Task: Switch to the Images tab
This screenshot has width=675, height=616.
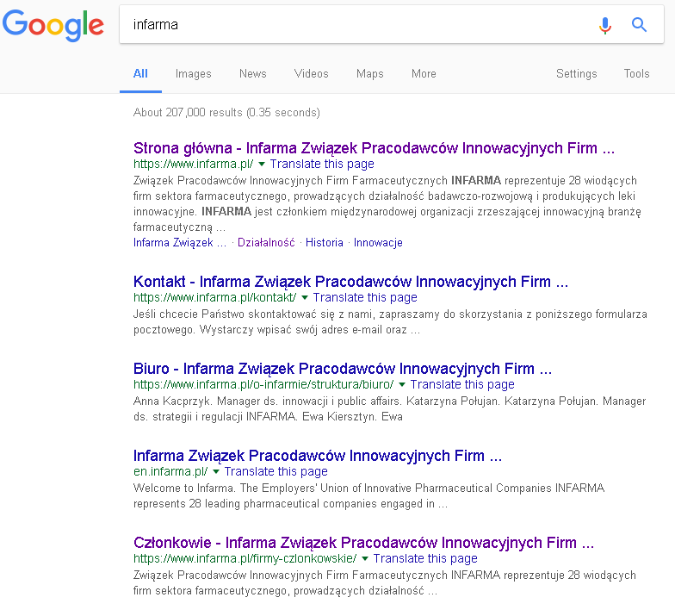Action: tap(193, 74)
